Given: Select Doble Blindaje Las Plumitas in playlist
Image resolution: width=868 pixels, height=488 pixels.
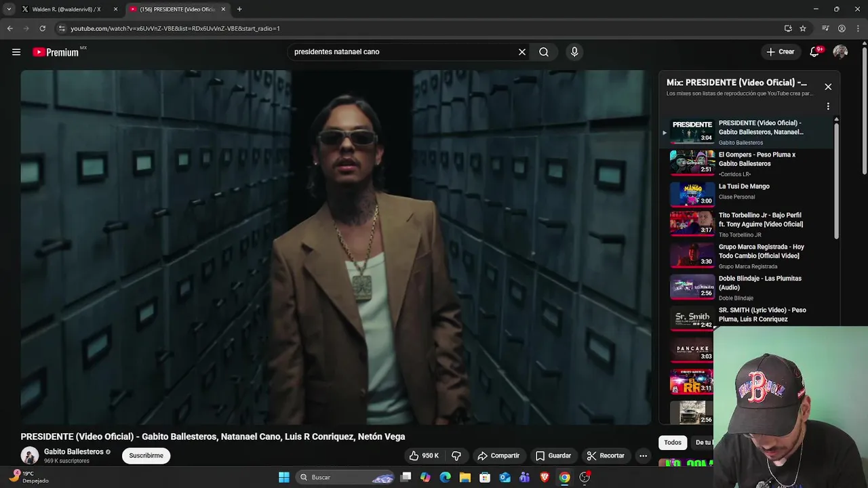Looking at the screenshot, I should tap(749, 288).
